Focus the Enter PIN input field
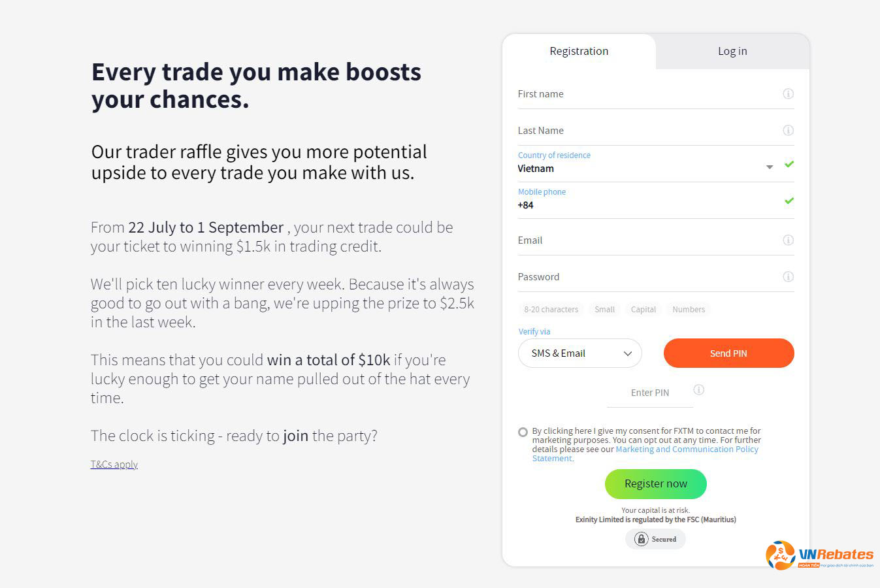Image resolution: width=880 pixels, height=588 pixels. pos(650,393)
